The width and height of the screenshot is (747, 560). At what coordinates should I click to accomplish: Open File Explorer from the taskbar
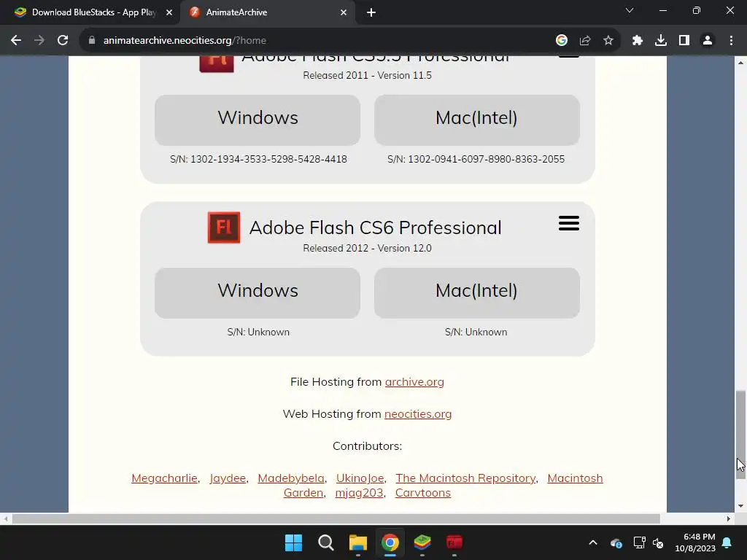pyautogui.click(x=357, y=542)
